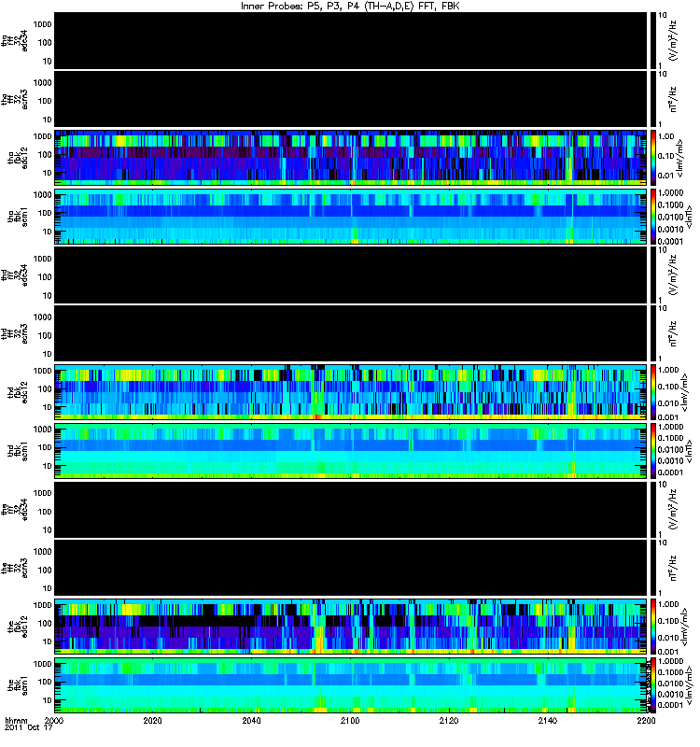Click the thd fbk edc12 spectrogram panel

click(351, 392)
